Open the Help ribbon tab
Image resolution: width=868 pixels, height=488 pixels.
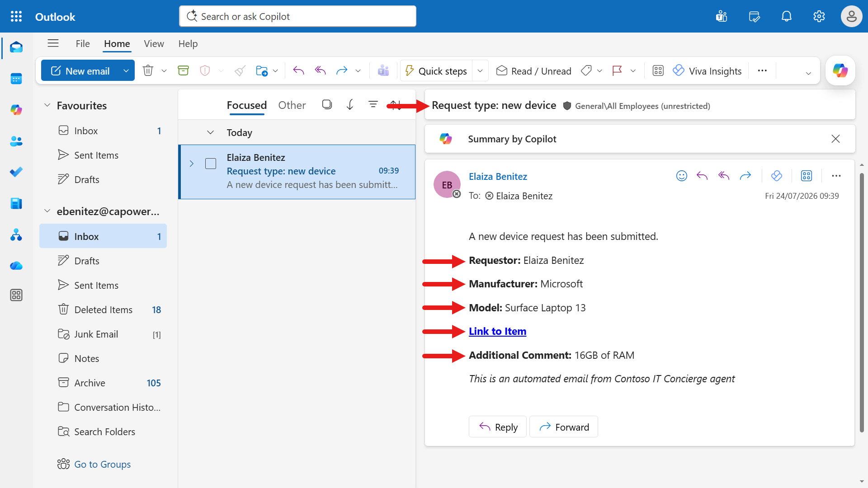tap(188, 44)
